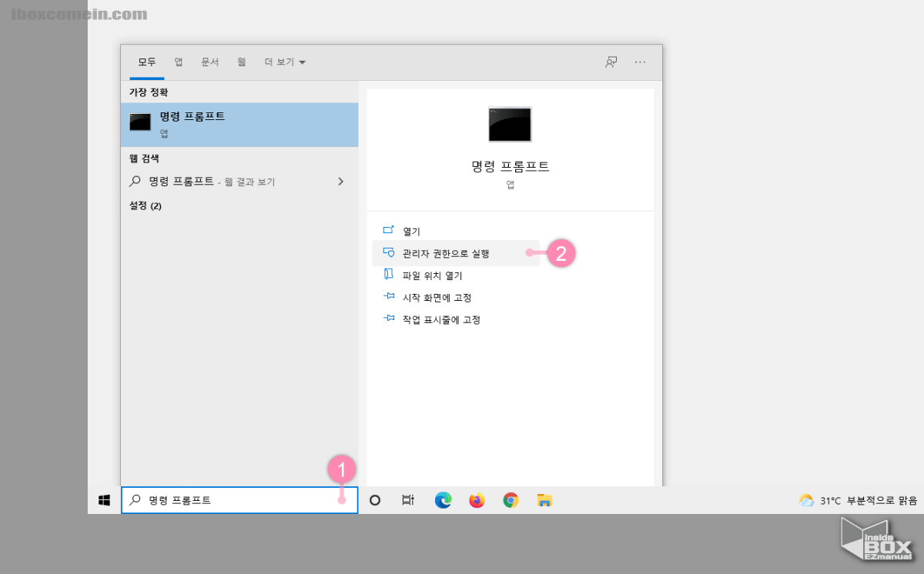Switch to the 앱 search tab
The height and width of the screenshot is (574, 924).
[178, 62]
